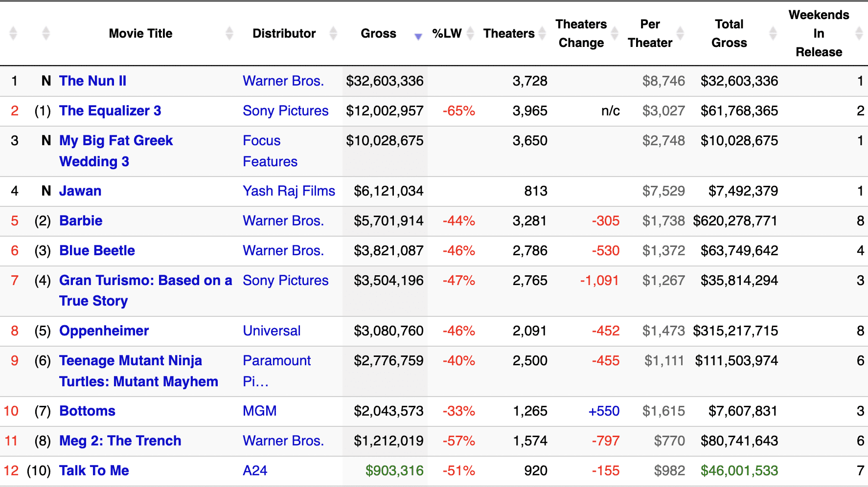868x487 pixels.
Task: Sort by Per Theater column arrows
Action: 680,33
